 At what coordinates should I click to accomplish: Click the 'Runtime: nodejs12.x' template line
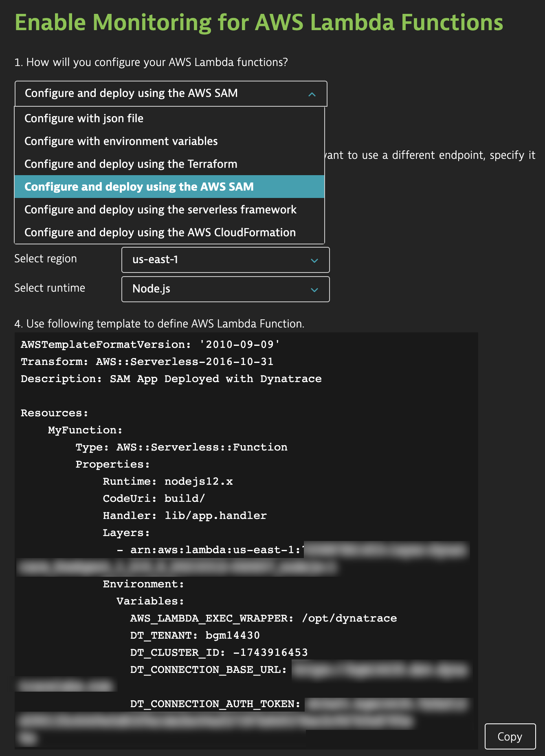click(167, 481)
